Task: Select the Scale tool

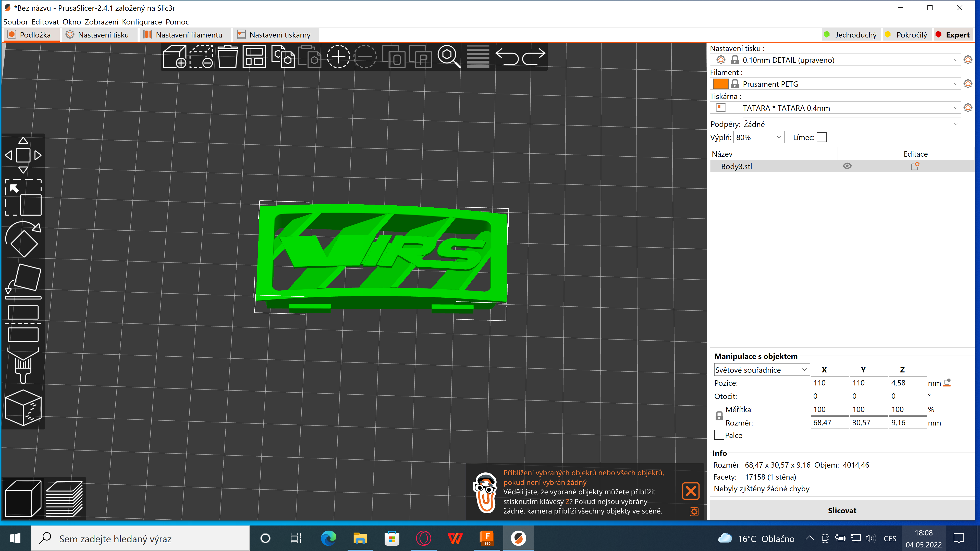Action: click(23, 197)
